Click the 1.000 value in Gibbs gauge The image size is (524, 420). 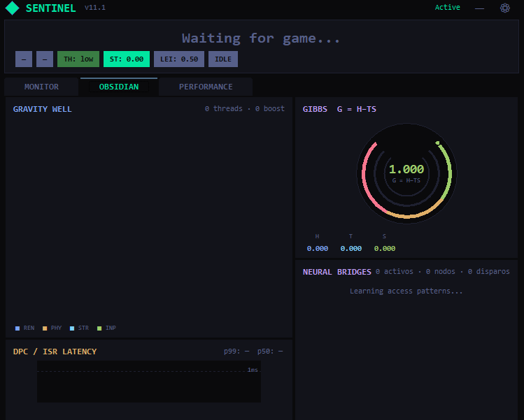406,169
